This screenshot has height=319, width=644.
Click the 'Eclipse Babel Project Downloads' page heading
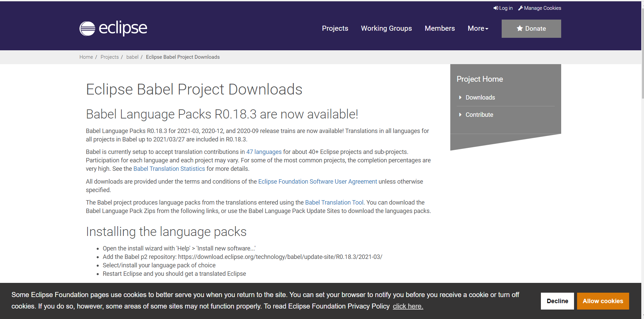point(194,89)
